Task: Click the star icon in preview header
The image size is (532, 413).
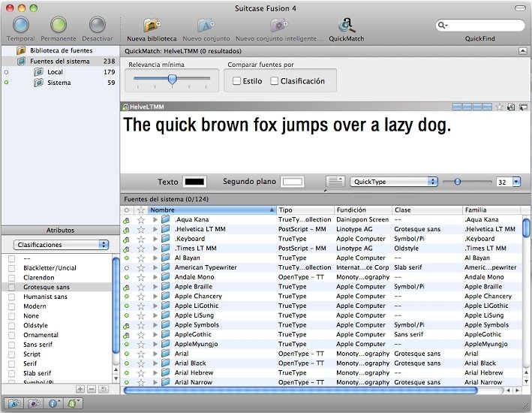Action: 500,107
